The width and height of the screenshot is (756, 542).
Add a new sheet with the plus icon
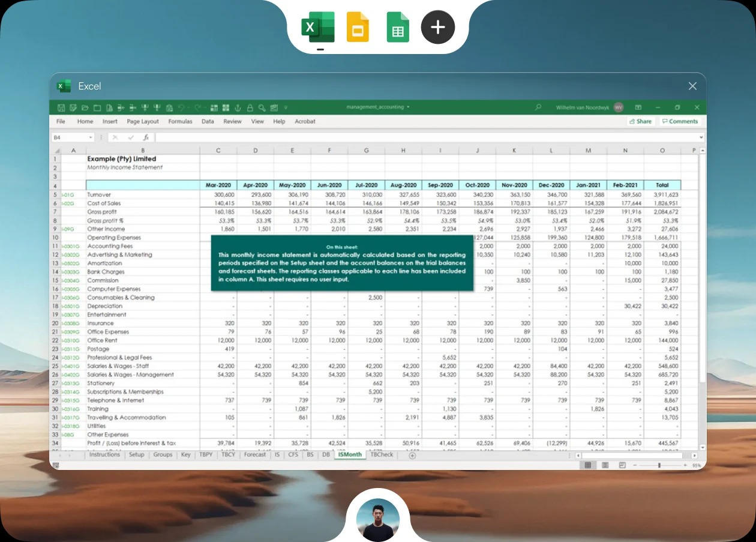point(412,455)
